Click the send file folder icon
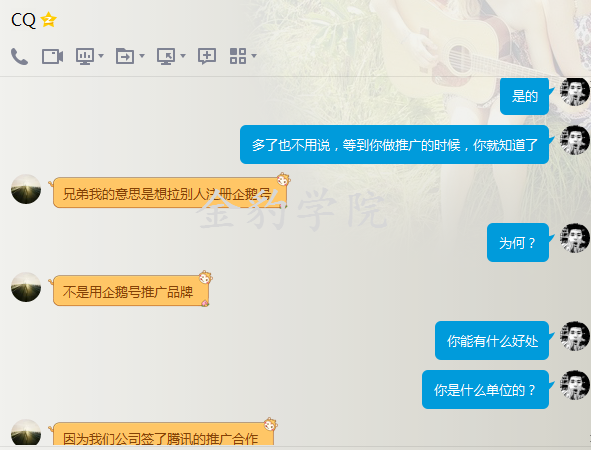The width and height of the screenshot is (591, 450). [x=125, y=56]
